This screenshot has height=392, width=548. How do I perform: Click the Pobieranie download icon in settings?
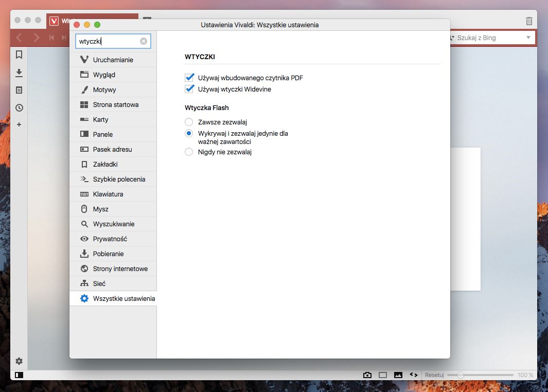(x=84, y=254)
